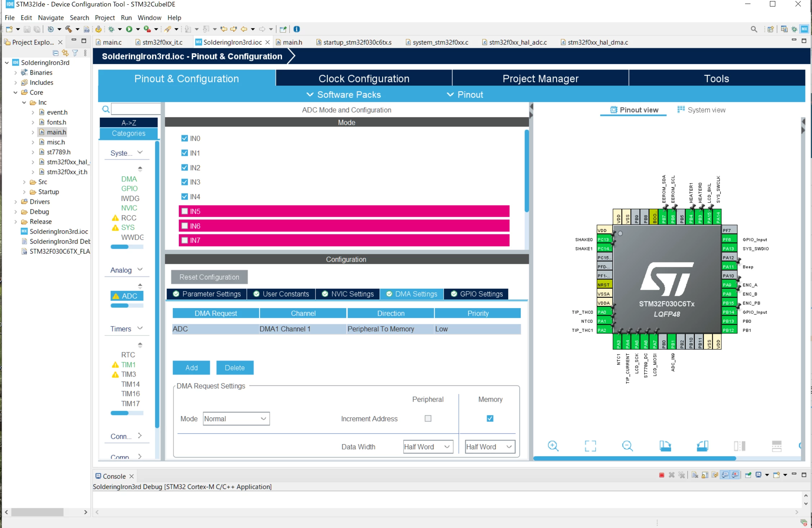Uncheck the IN1 channel checkbox
This screenshot has height=528, width=812.
point(185,153)
